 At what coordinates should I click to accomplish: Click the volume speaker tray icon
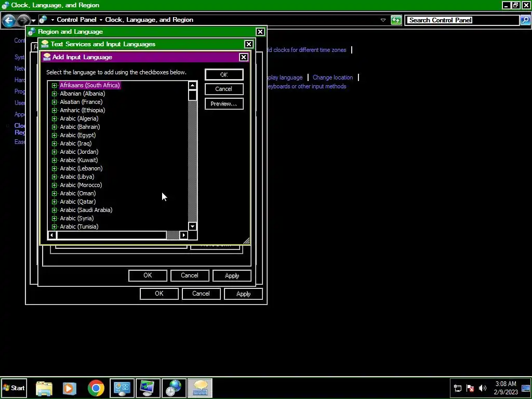[483, 388]
